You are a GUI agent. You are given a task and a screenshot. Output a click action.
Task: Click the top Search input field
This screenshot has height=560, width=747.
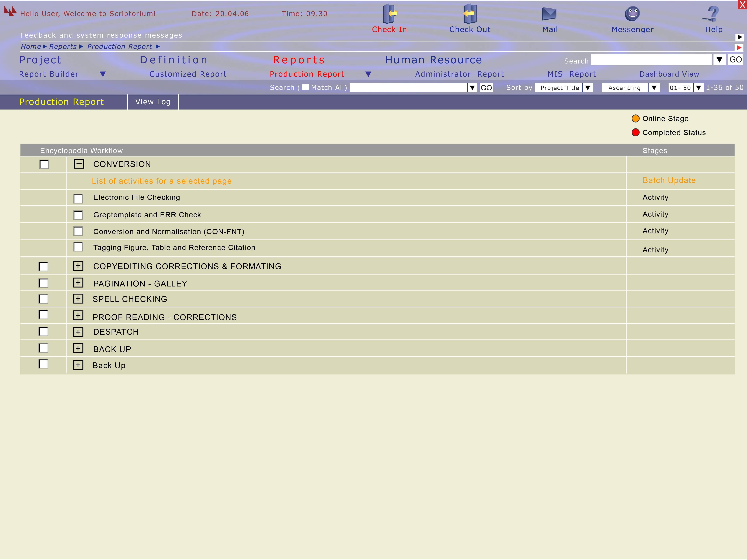pyautogui.click(x=651, y=60)
